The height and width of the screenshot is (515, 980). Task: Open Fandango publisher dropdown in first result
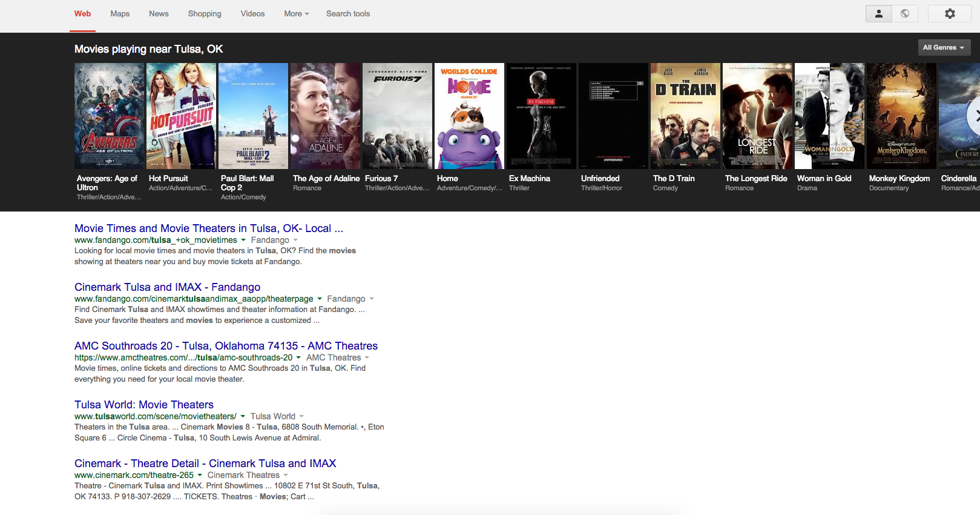(x=274, y=240)
